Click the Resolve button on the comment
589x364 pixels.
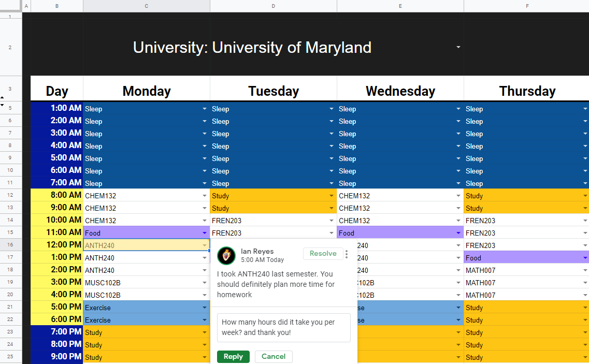[x=323, y=253]
